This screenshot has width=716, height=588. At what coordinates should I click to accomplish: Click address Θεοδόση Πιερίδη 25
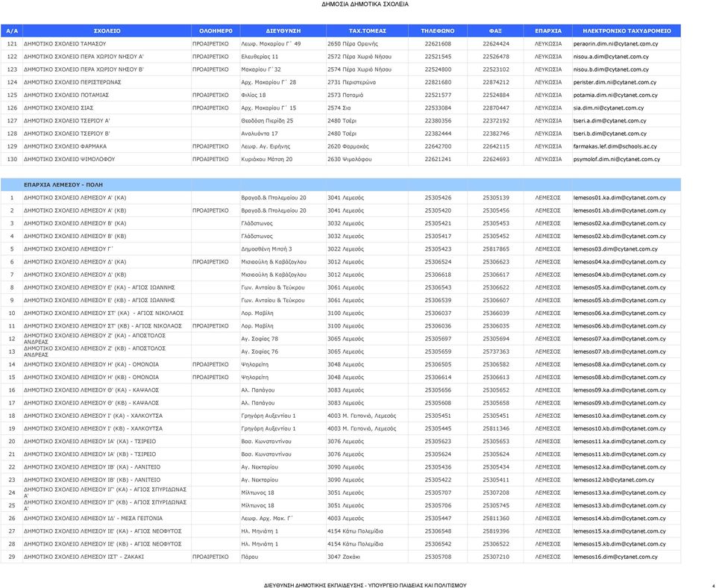pos(267,121)
